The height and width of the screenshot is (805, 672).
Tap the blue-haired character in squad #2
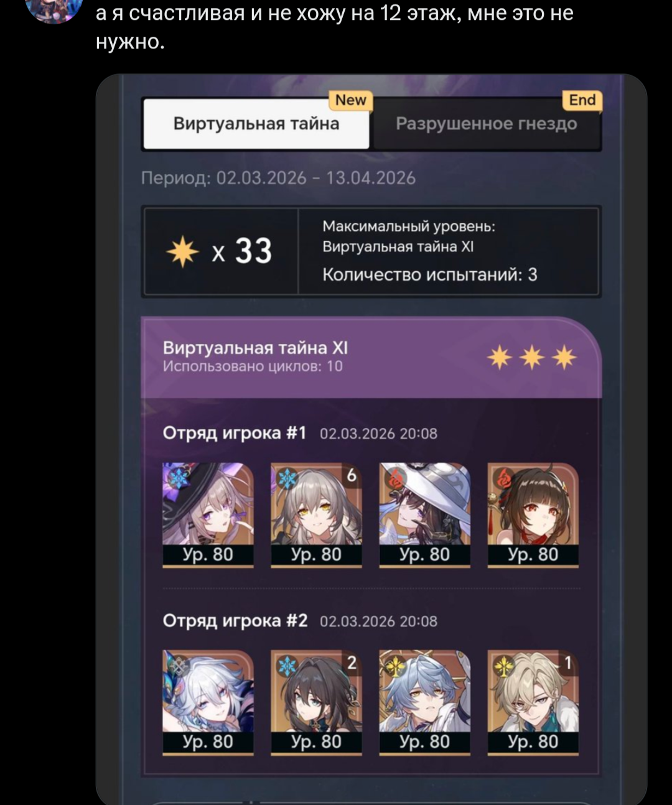tap(424, 702)
